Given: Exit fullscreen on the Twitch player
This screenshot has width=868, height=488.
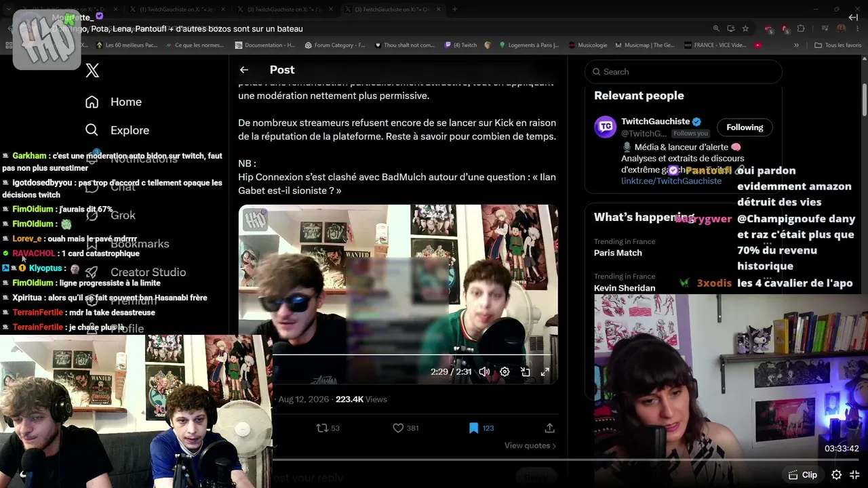Looking at the screenshot, I should pyautogui.click(x=855, y=475).
